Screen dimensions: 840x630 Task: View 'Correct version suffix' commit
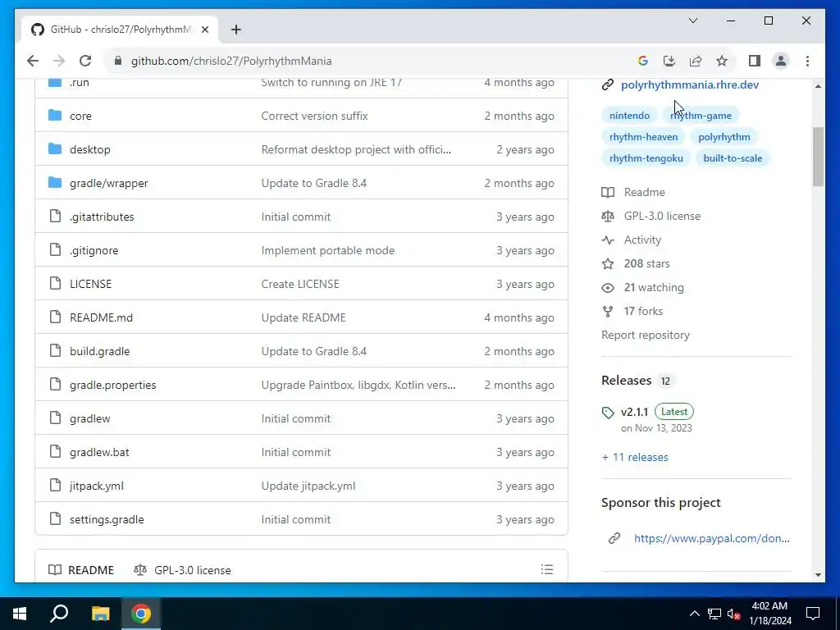pos(314,116)
